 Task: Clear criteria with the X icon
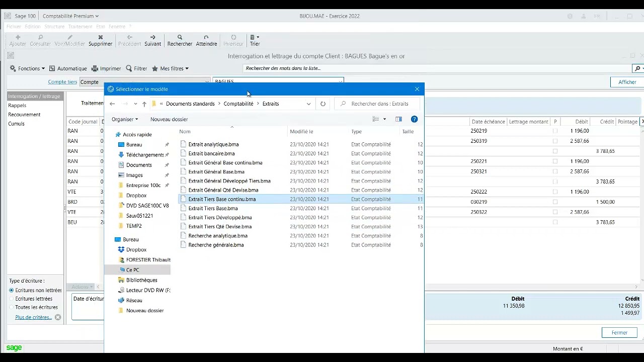(x=58, y=317)
